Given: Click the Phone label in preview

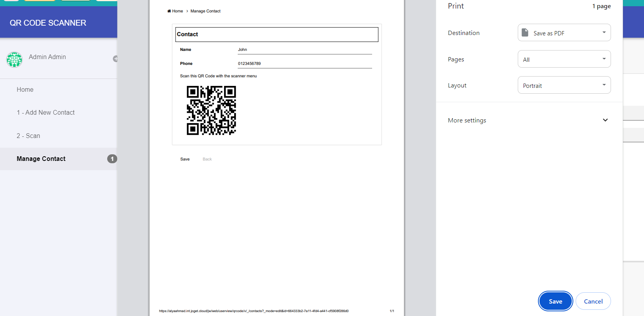Looking at the screenshot, I should click(x=186, y=63).
